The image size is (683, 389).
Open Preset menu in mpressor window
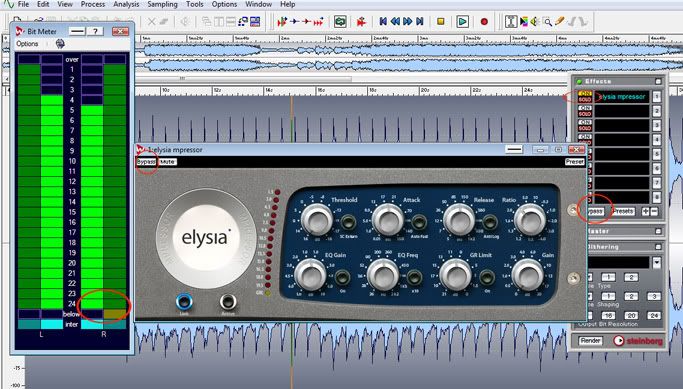tap(575, 162)
